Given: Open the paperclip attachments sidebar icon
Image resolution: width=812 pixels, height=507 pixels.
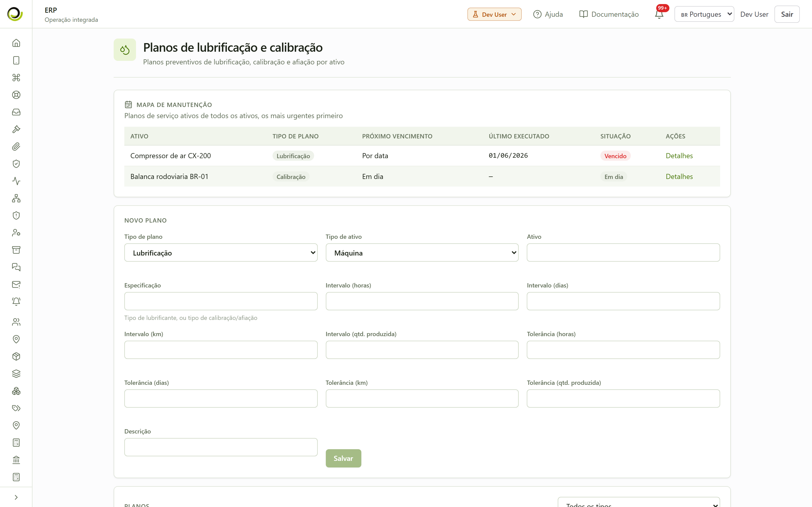Looking at the screenshot, I should tap(16, 147).
